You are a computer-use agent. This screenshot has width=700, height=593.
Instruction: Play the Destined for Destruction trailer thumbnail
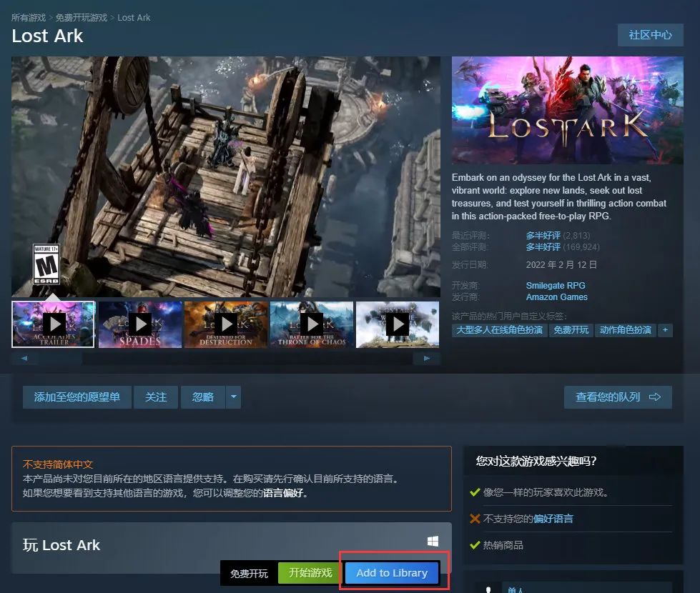226,324
